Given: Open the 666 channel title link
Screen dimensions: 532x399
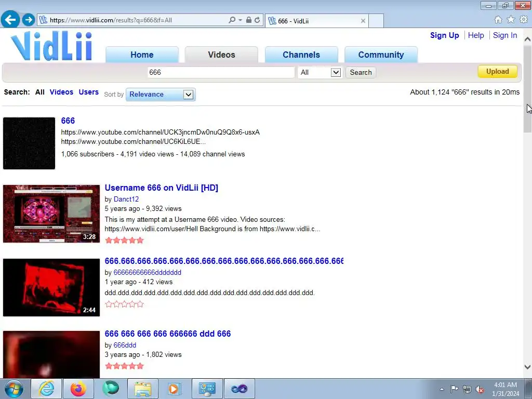Looking at the screenshot, I should click(x=68, y=121).
